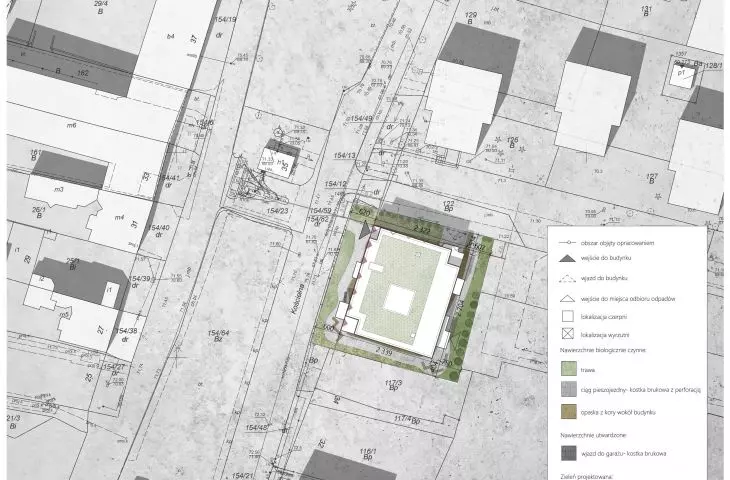Screen dimensions: 730x480
Task: Click parcel label '154/19'
Action: (x=225, y=20)
